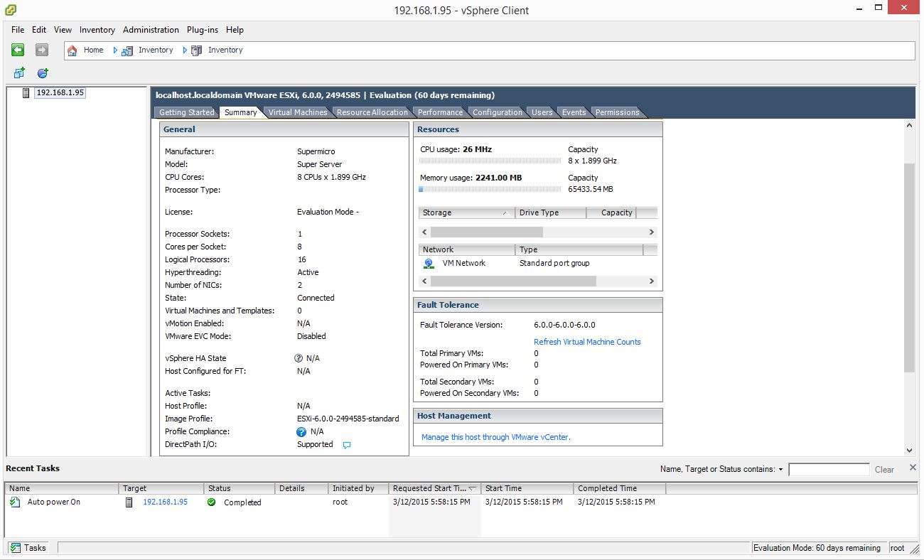This screenshot has width=924, height=560.
Task: Click the VM Network globe icon
Action: (x=429, y=264)
